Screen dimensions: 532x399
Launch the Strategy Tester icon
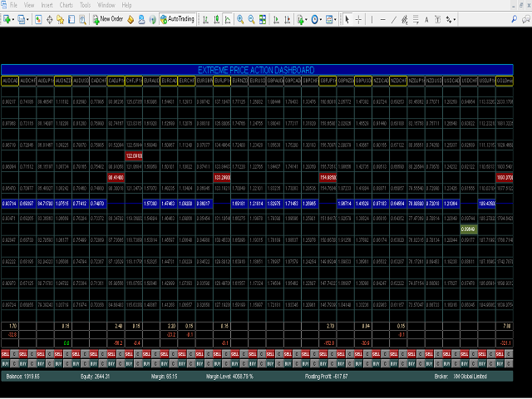click(x=82, y=19)
